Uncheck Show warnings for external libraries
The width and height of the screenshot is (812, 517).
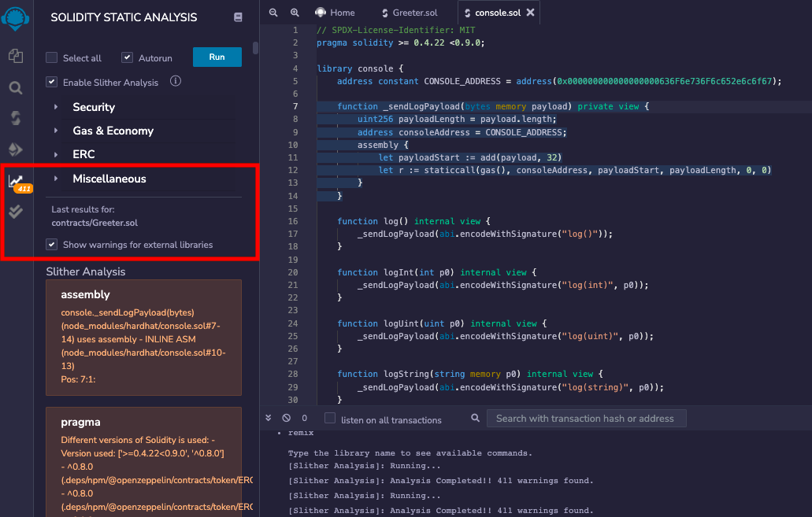51,244
